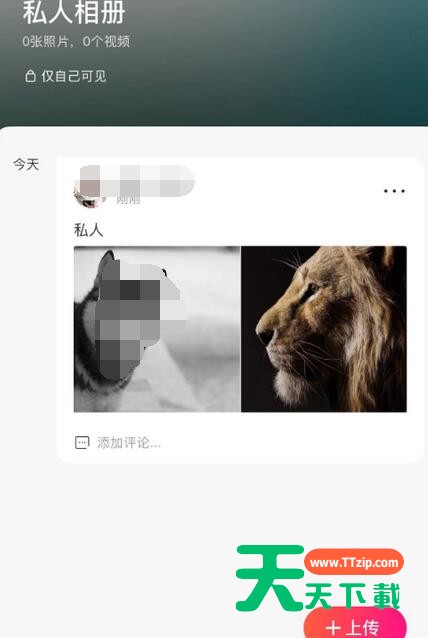This screenshot has height=638, width=428.
Task: Click the green 天 logo character
Action: 270,578
